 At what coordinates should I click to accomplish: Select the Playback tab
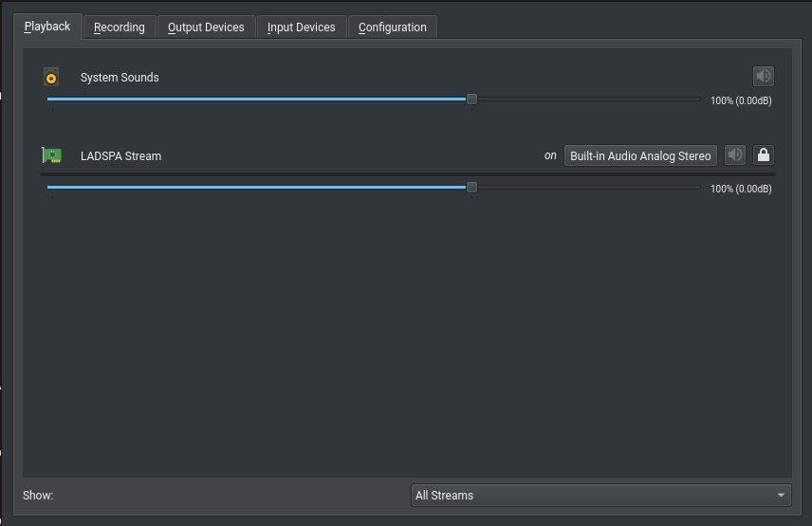47,27
